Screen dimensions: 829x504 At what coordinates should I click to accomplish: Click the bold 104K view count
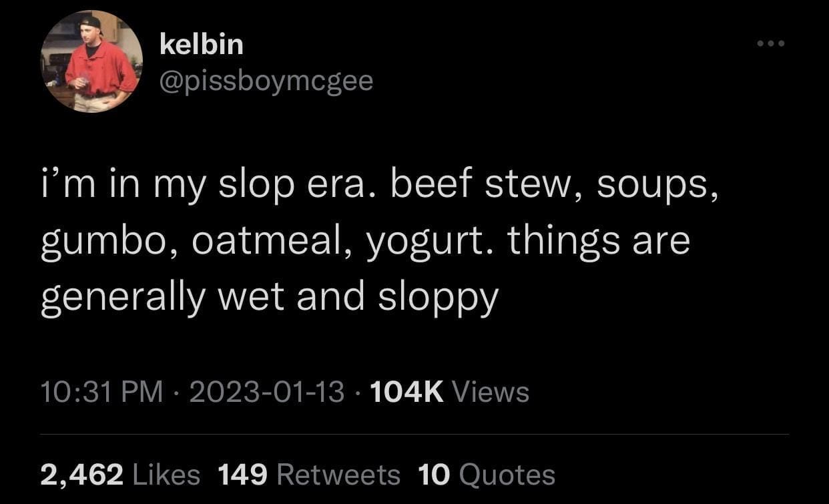tap(406, 391)
